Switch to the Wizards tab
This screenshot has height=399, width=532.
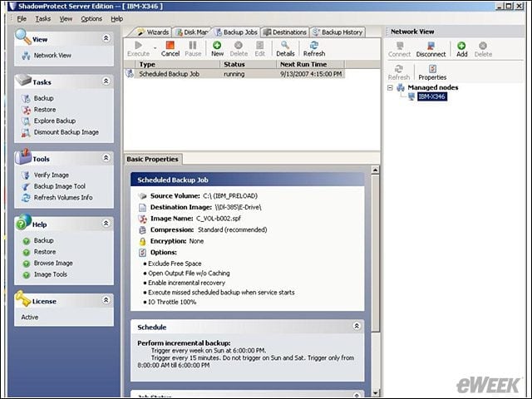152,32
